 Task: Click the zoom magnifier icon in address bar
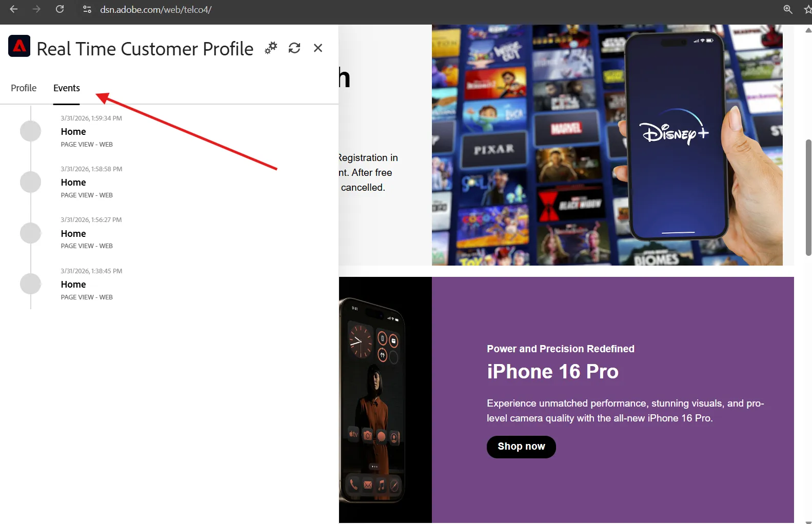click(788, 9)
